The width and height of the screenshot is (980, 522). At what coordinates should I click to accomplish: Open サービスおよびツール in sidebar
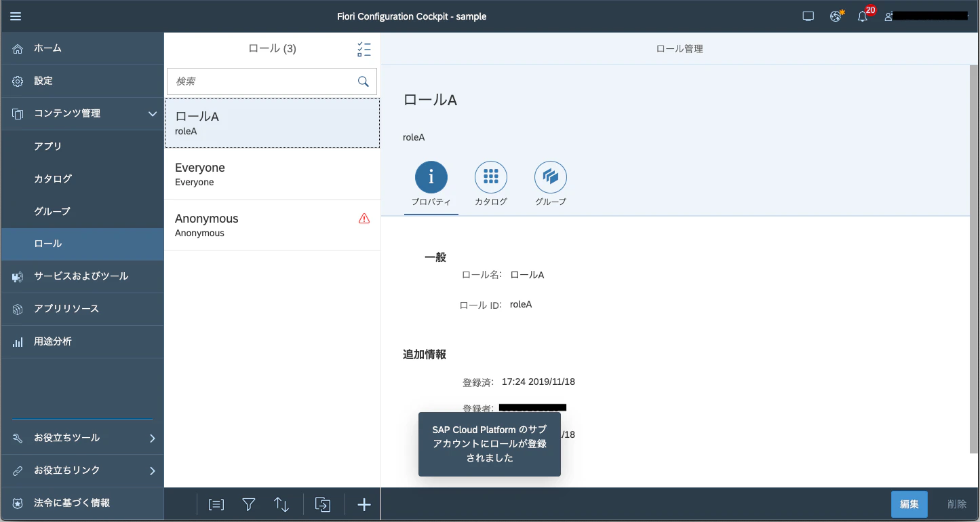point(82,276)
